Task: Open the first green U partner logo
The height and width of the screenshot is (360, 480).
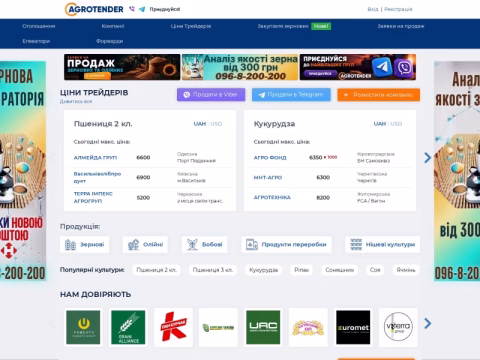Action: 83,327
